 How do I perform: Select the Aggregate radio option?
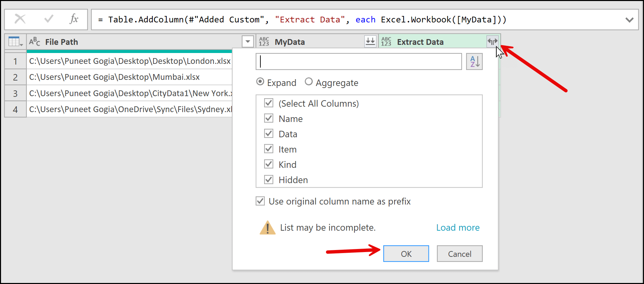309,82
